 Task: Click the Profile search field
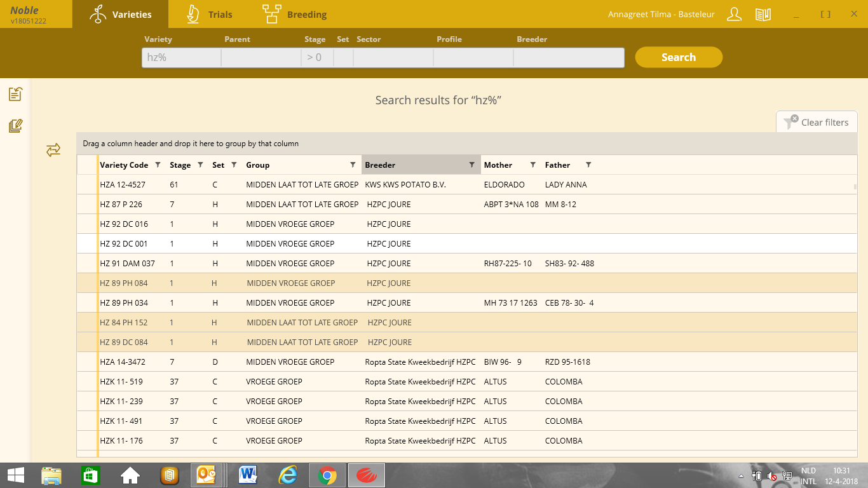coord(473,57)
